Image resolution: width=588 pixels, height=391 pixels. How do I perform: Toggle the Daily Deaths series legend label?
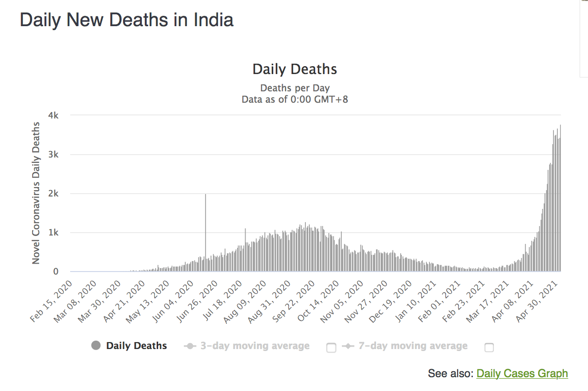pos(136,346)
